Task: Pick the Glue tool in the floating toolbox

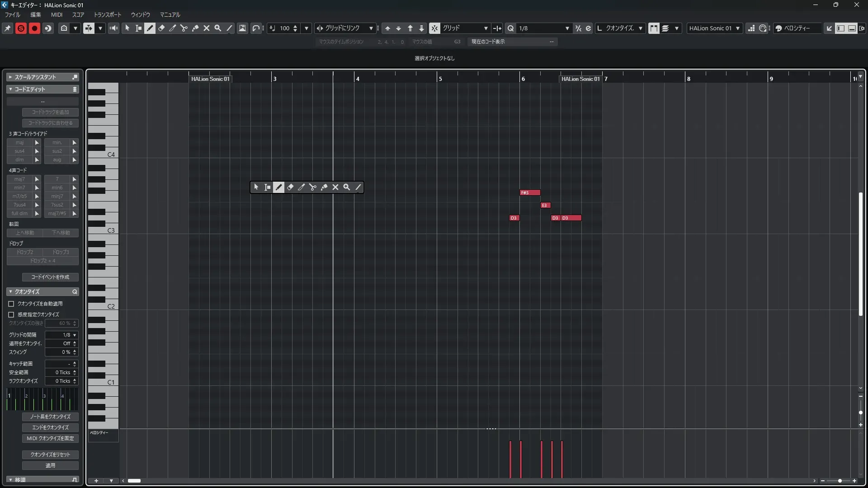Action: [324, 187]
